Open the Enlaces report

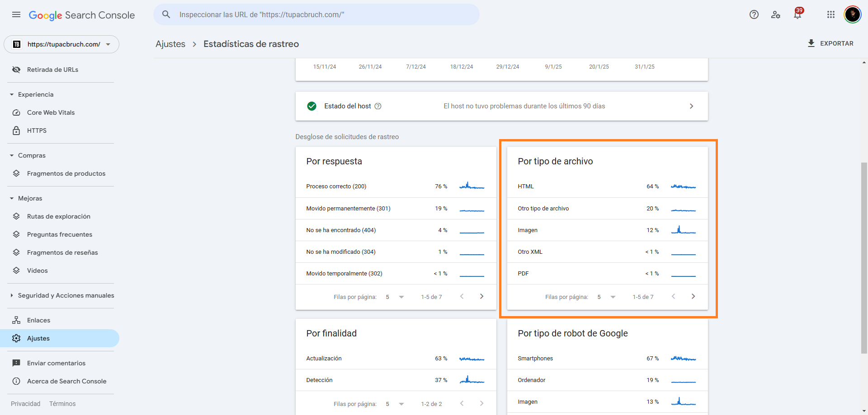(38, 320)
